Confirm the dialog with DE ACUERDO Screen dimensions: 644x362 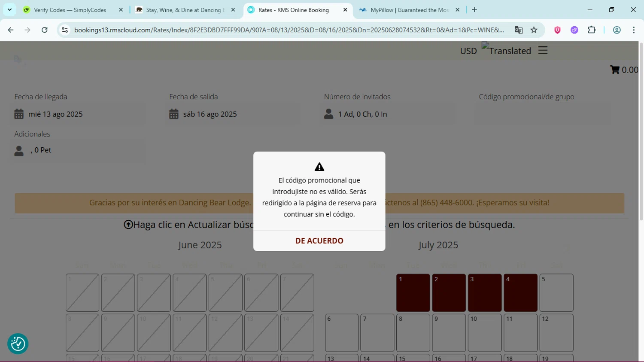[x=319, y=240]
